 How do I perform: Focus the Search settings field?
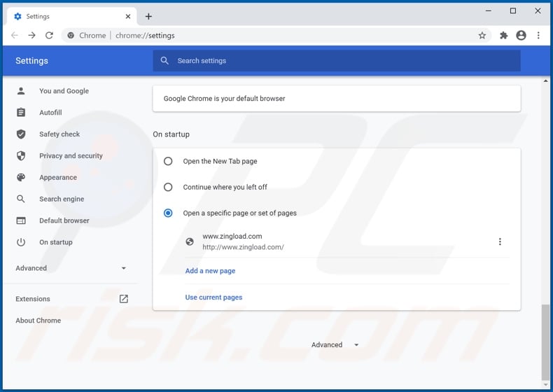[336, 61]
